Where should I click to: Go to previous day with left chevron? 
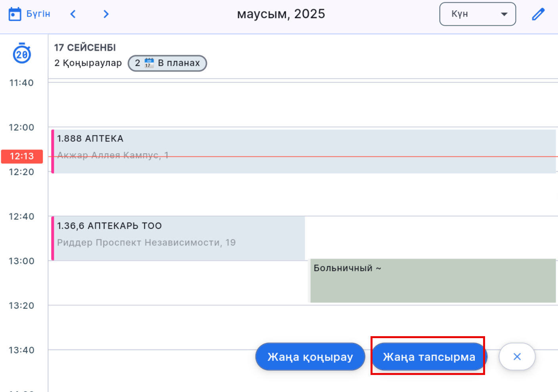click(x=73, y=14)
